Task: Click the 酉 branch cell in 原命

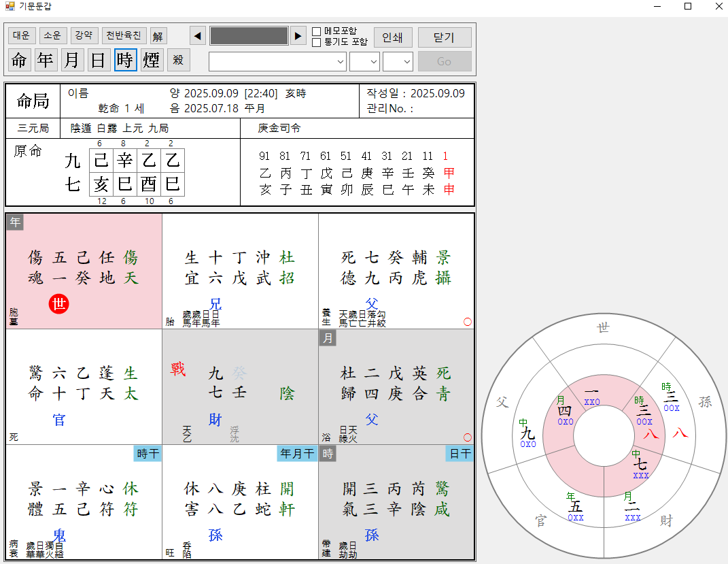Action: point(149,184)
